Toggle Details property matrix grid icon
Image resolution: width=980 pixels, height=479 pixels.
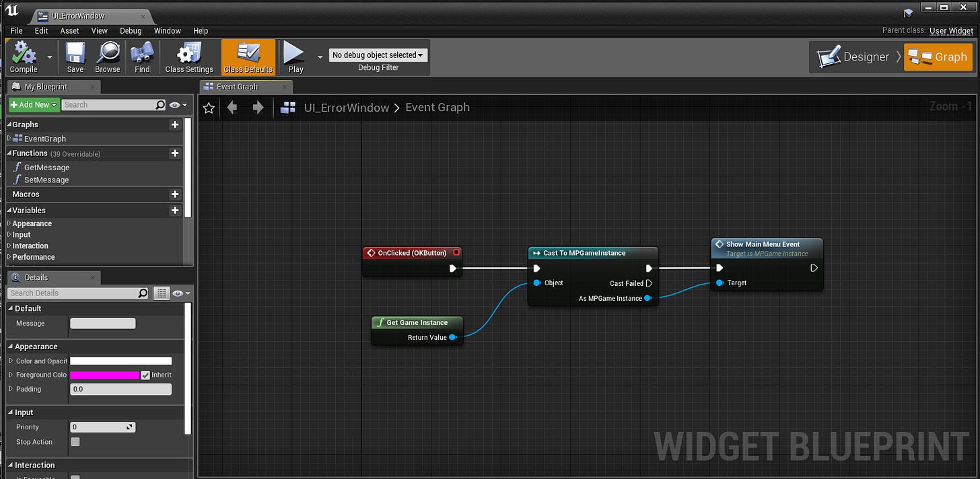click(x=161, y=293)
